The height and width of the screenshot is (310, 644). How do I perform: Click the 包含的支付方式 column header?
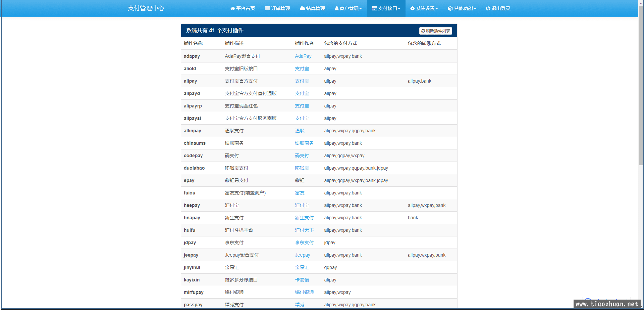point(340,43)
